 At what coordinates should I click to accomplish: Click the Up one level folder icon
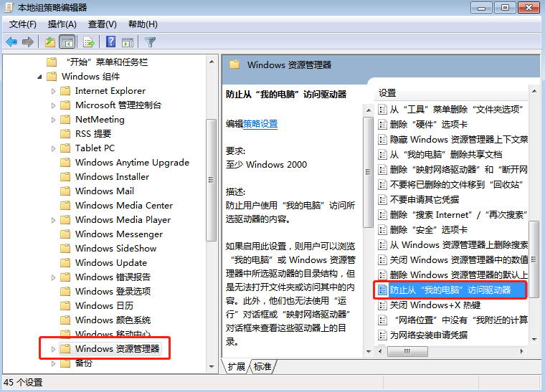(x=50, y=42)
